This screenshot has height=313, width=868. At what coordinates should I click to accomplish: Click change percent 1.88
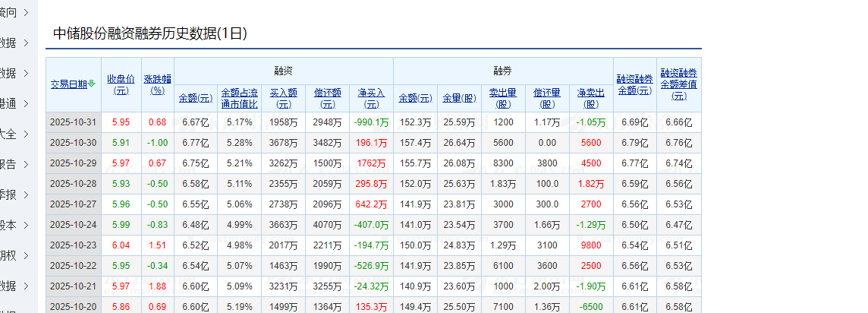[158, 286]
